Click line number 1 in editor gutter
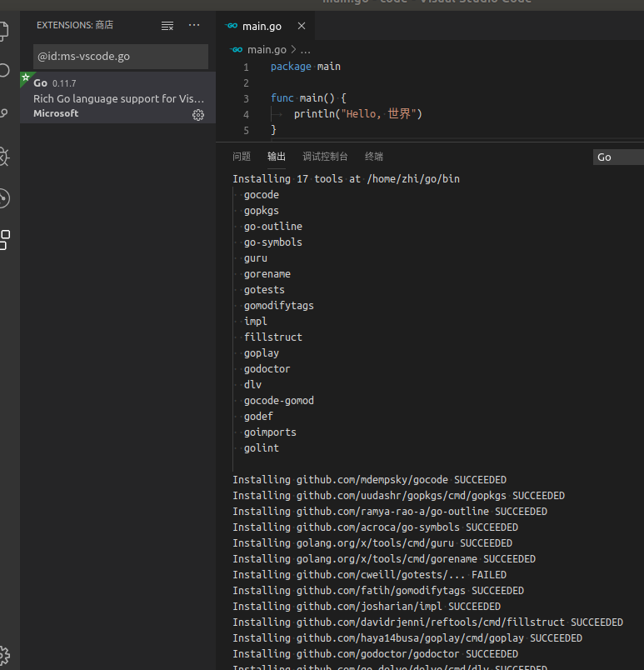Viewport: 644px width, 670px height. coord(246,67)
